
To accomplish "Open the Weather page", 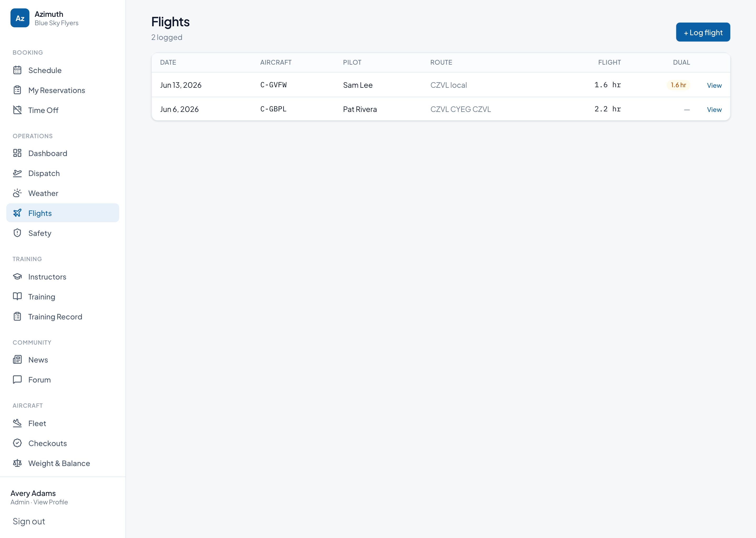I will pyautogui.click(x=62, y=193).
